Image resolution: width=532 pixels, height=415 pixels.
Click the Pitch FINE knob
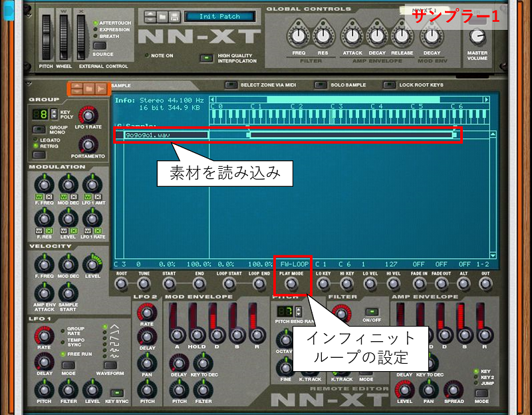coord(286,368)
